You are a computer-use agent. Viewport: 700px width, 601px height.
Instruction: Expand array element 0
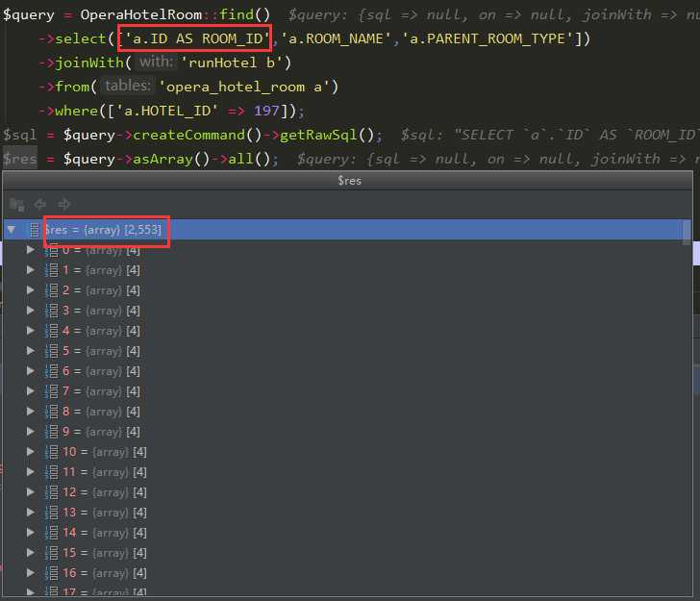31,250
